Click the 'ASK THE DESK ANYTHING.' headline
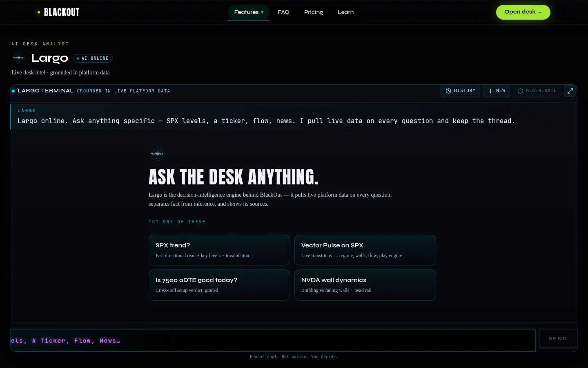The image size is (588, 368). point(234,177)
